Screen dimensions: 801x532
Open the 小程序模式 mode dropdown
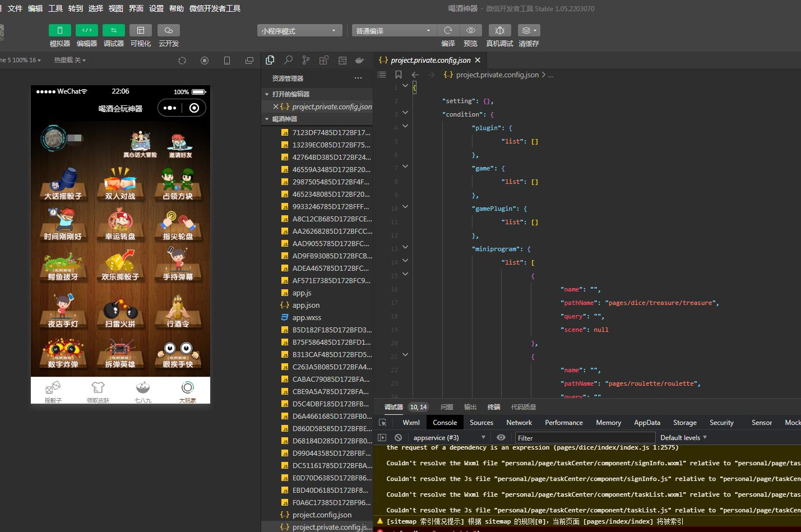coord(299,31)
